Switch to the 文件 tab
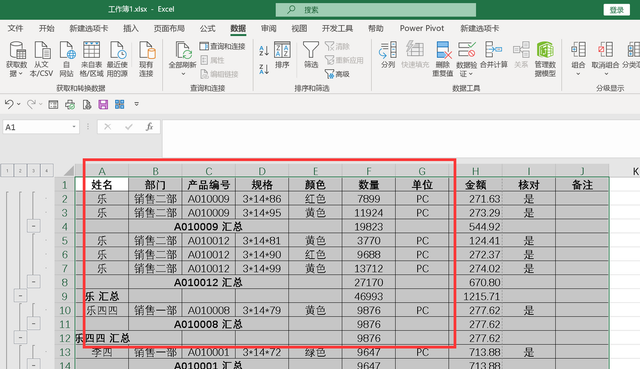 pyautogui.click(x=15, y=28)
